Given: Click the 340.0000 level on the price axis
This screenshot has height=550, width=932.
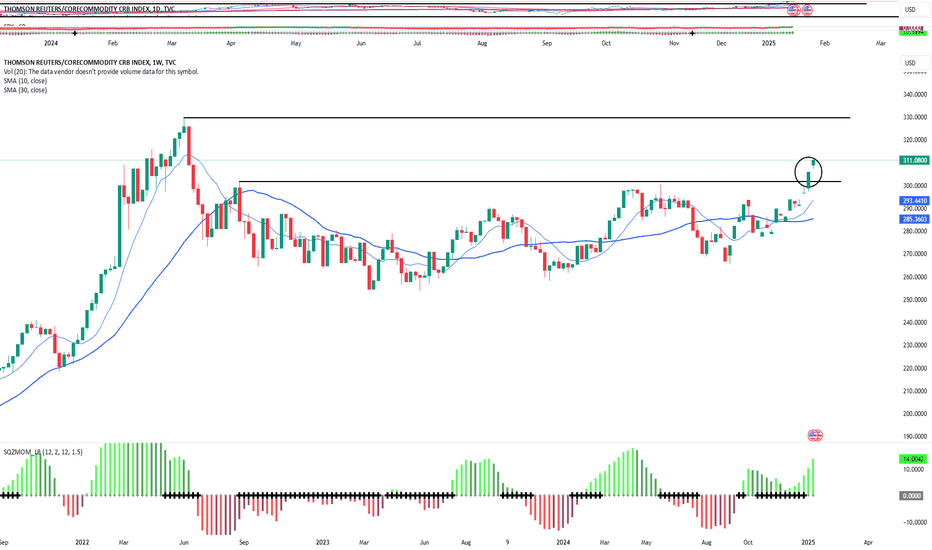Looking at the screenshot, I should point(915,94).
